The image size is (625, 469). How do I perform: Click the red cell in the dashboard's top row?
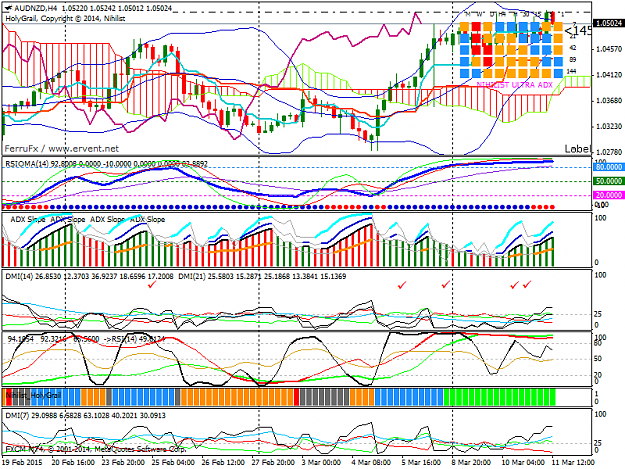[x=476, y=27]
